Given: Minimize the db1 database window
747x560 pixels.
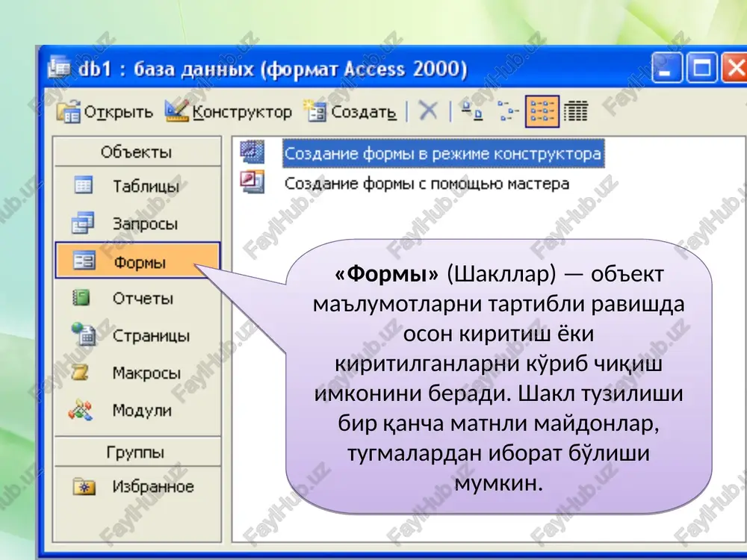Looking at the screenshot, I should point(666,68).
